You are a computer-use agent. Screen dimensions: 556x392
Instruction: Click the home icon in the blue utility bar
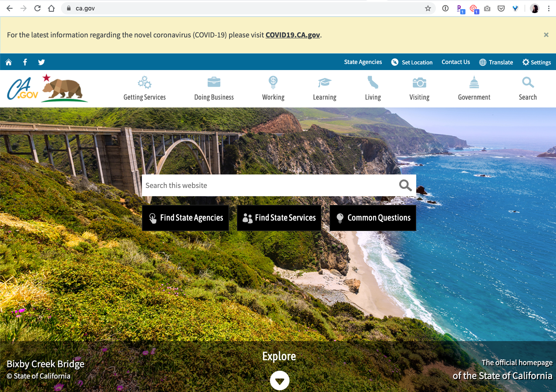click(9, 62)
